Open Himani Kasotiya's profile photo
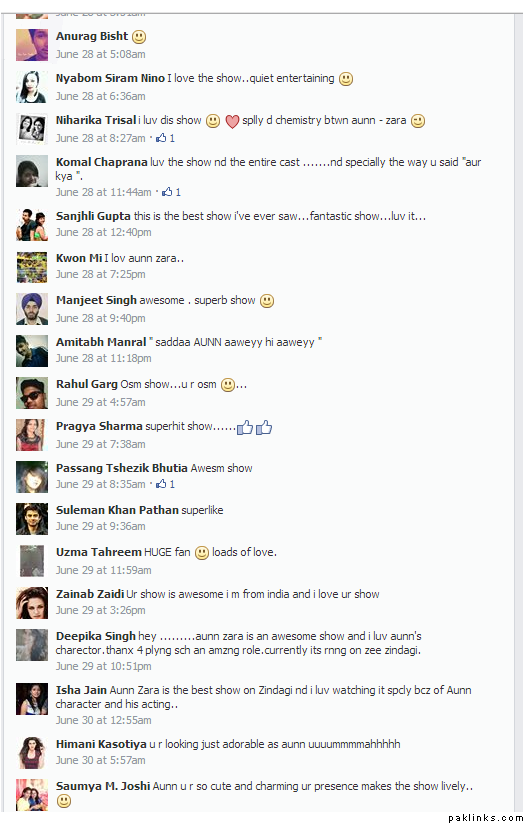Image resolution: width=524 pixels, height=824 pixels. 32,753
